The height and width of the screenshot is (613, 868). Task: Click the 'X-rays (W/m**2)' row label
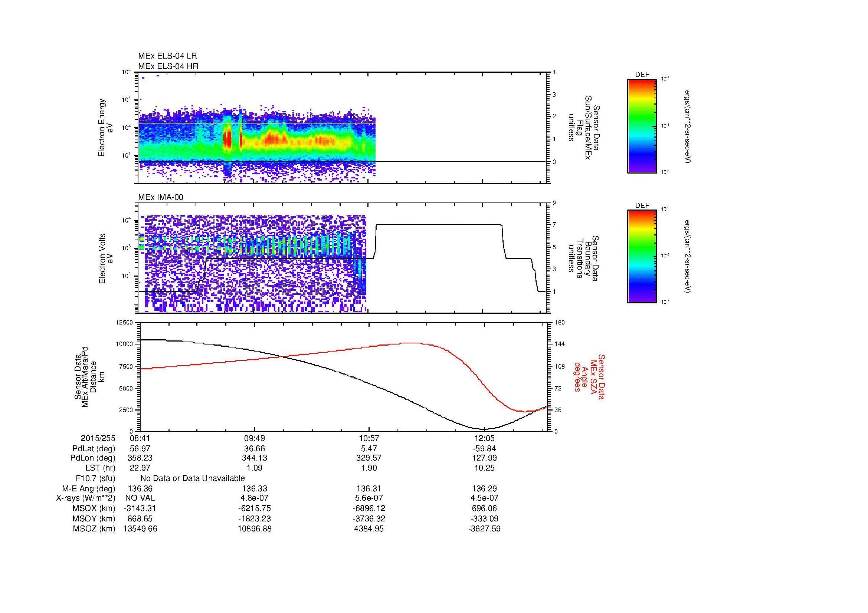(x=86, y=498)
